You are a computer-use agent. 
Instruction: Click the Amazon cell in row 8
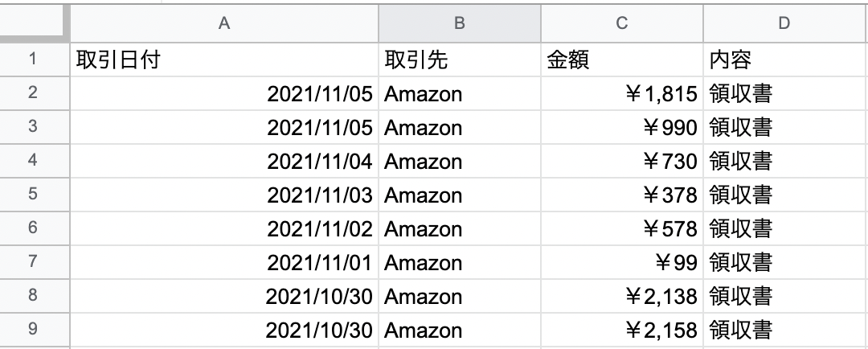click(460, 297)
